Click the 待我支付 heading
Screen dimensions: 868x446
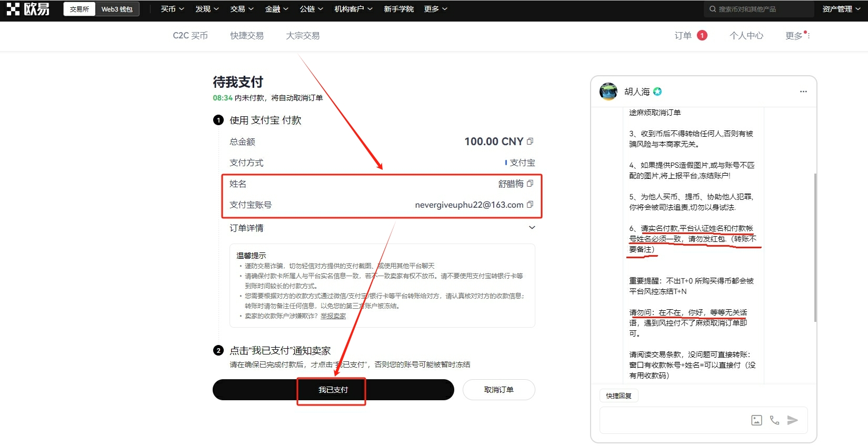[x=238, y=82]
